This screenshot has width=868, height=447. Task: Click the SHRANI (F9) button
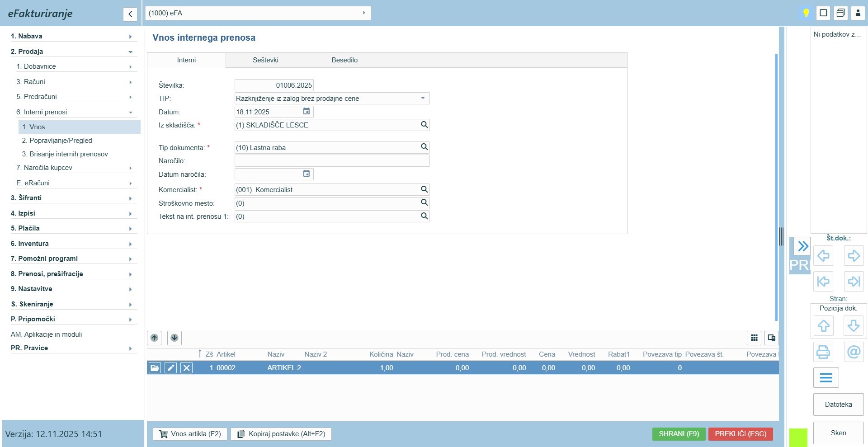coord(679,434)
